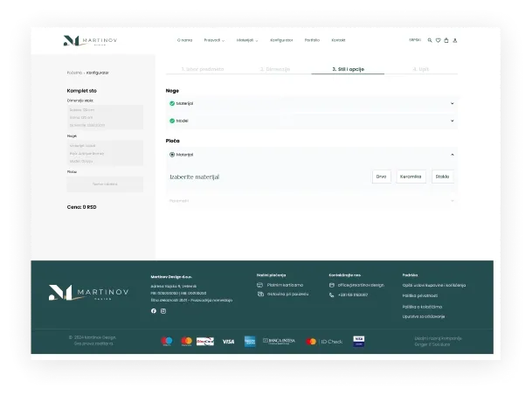532x395 pixels.
Task: Click the footer Instagram icon
Action: (x=163, y=311)
